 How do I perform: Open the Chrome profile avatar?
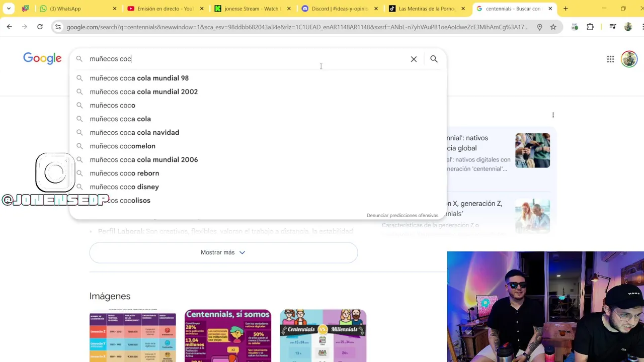tap(628, 27)
